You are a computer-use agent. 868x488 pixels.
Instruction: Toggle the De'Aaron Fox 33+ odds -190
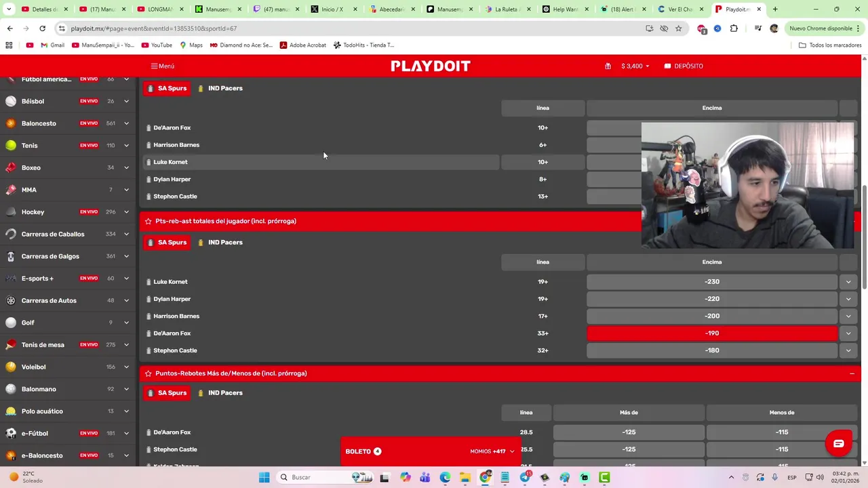click(x=712, y=333)
